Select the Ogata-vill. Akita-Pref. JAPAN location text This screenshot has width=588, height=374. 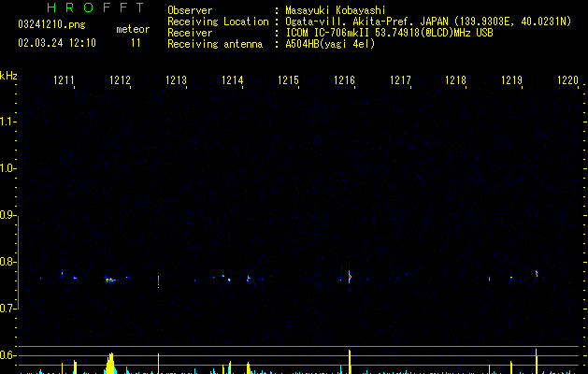(x=428, y=22)
